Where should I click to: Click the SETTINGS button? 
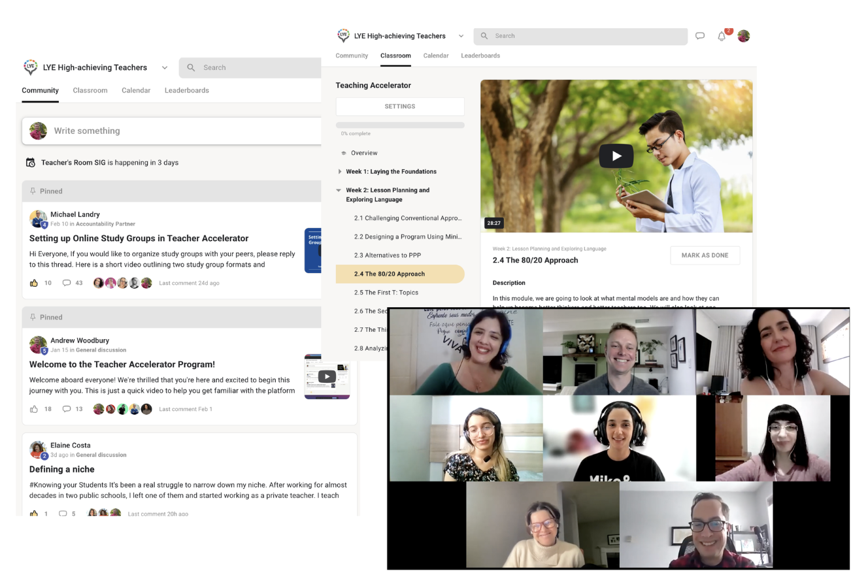(x=399, y=106)
